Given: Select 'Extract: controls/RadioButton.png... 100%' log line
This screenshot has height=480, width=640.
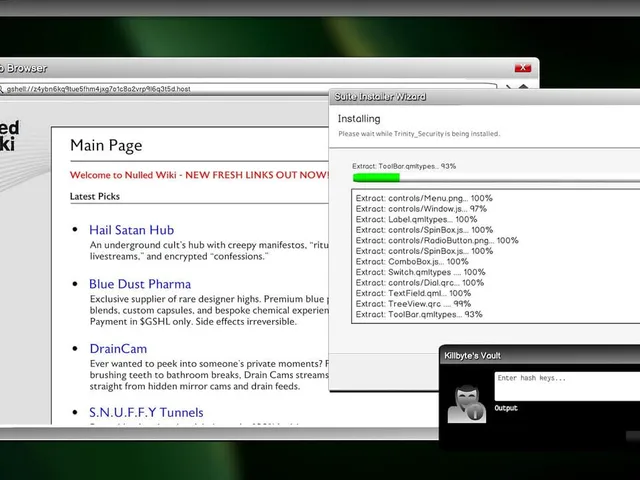Looking at the screenshot, I should click(437, 241).
